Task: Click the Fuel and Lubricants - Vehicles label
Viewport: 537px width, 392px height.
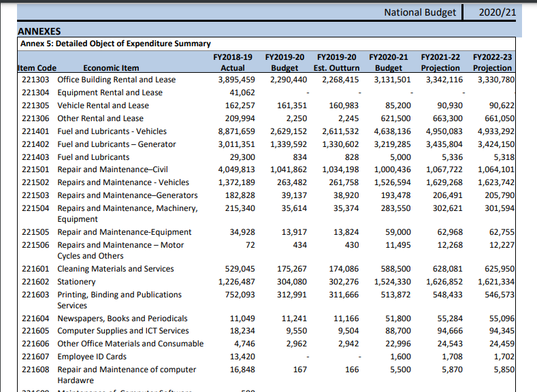Action: [112, 131]
